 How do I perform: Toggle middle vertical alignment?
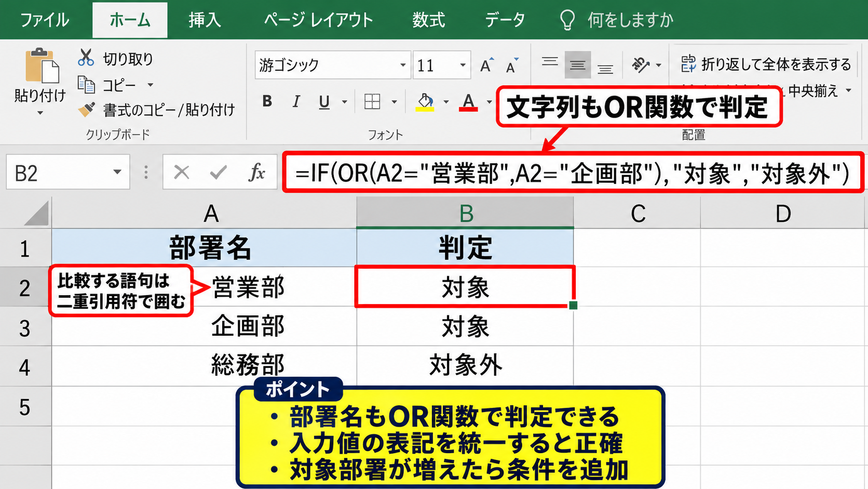[577, 65]
